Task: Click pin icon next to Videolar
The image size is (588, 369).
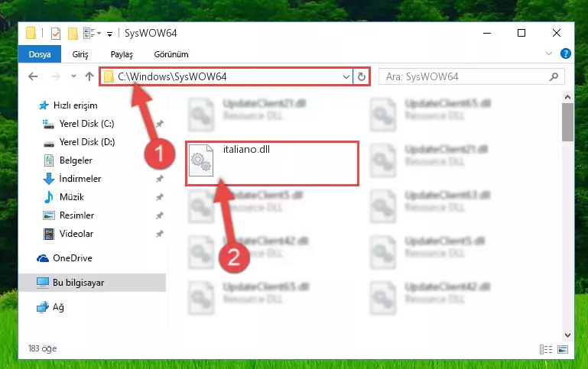Action: tap(160, 234)
